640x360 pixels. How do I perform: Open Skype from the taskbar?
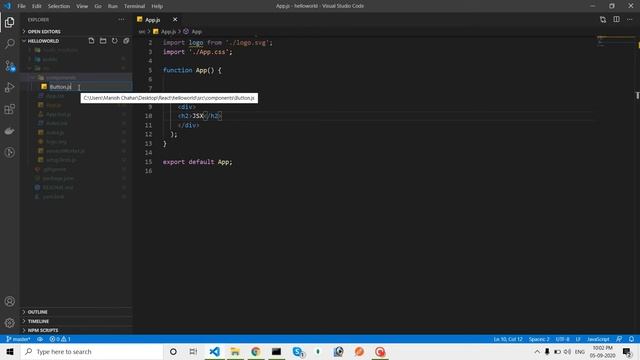point(298,351)
